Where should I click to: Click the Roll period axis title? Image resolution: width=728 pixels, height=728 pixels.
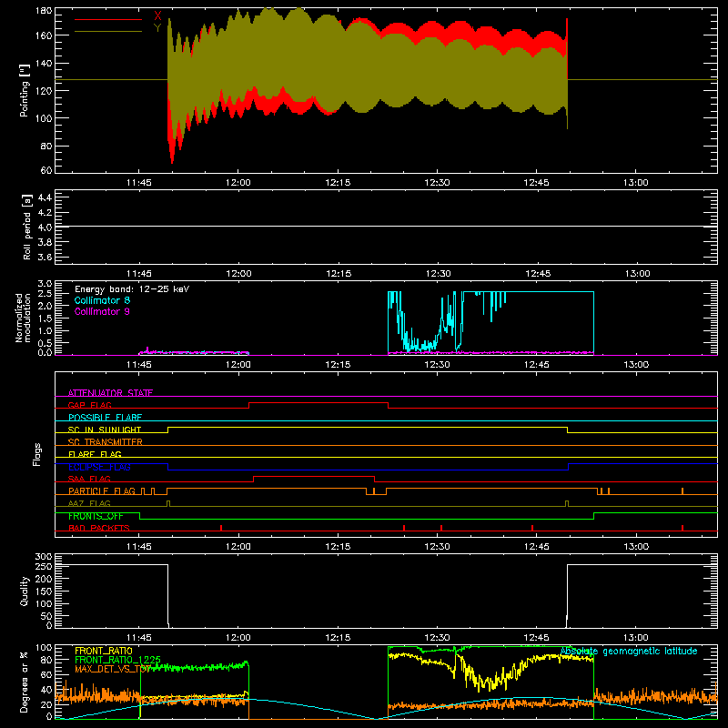click(x=27, y=227)
